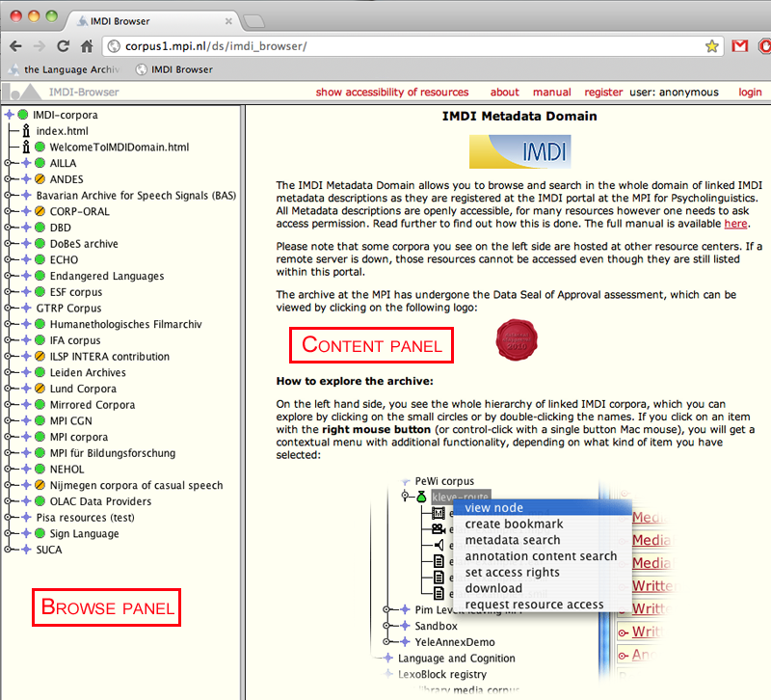Select the IFA corpus tree item

point(75,340)
